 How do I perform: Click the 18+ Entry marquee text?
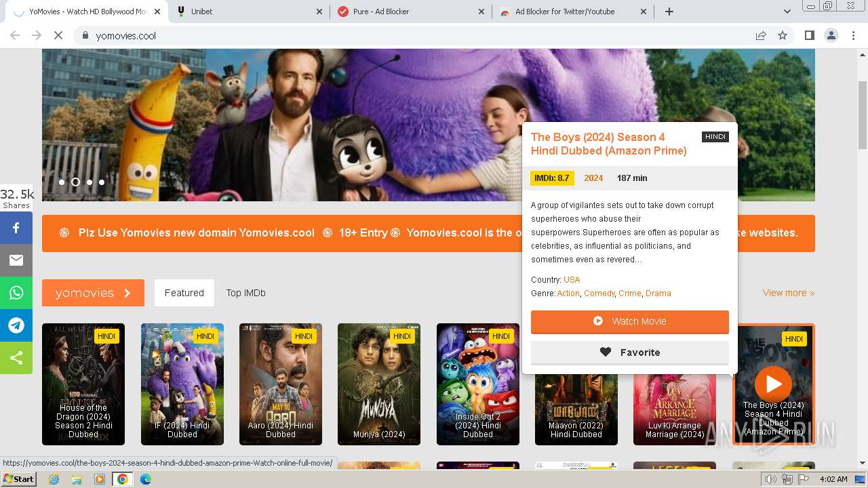(x=363, y=232)
